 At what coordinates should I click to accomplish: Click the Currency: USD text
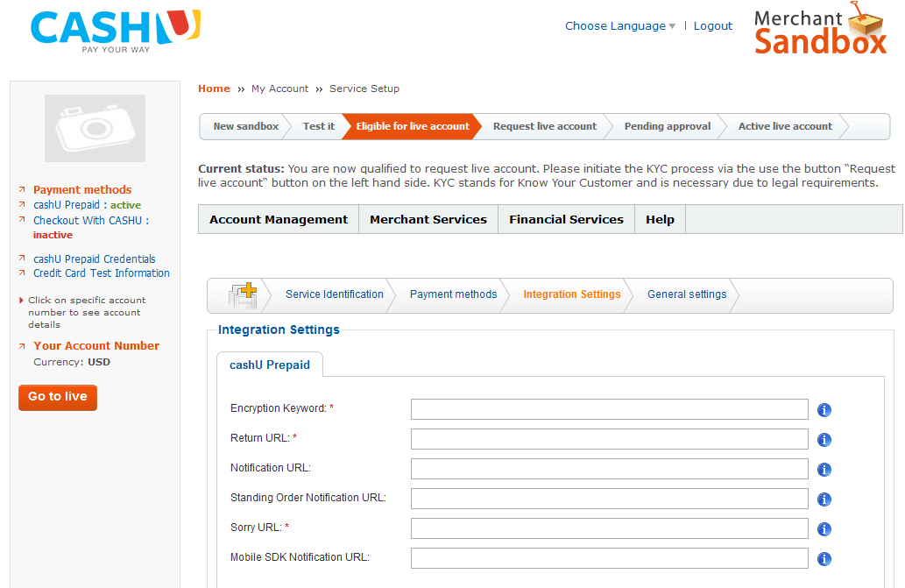(72, 362)
